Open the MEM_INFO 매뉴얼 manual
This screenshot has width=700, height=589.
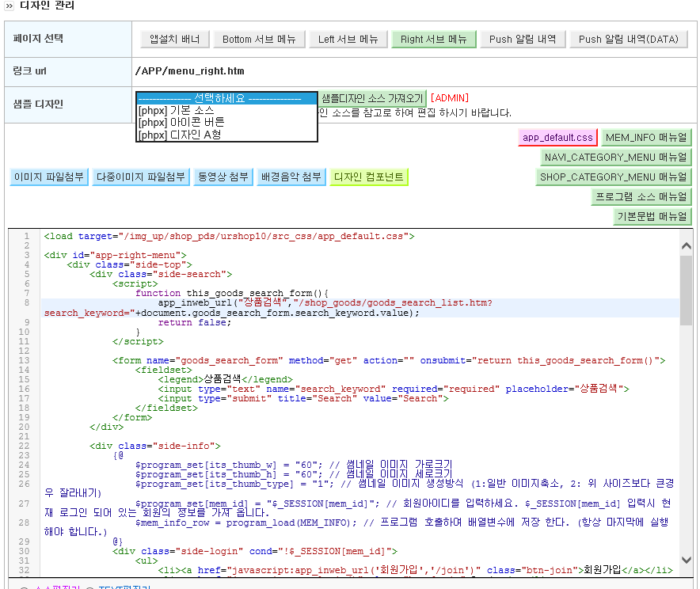[646, 138]
